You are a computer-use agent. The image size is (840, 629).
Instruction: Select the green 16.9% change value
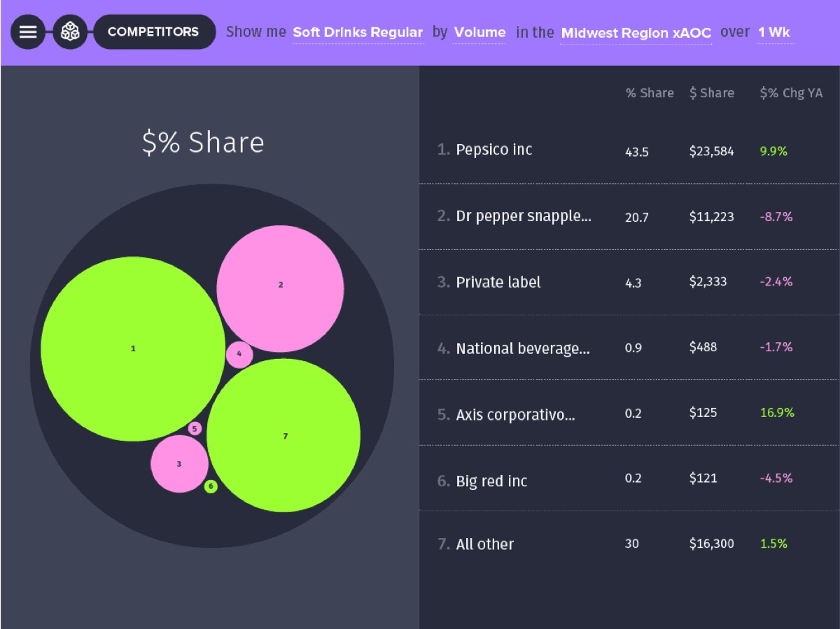pyautogui.click(x=777, y=414)
